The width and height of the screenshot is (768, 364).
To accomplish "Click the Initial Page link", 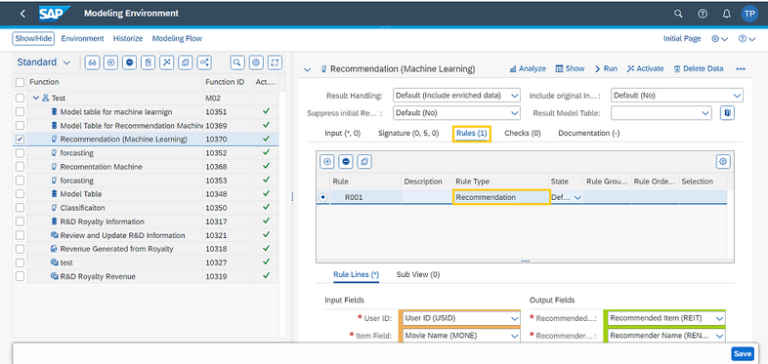I will pos(682,38).
